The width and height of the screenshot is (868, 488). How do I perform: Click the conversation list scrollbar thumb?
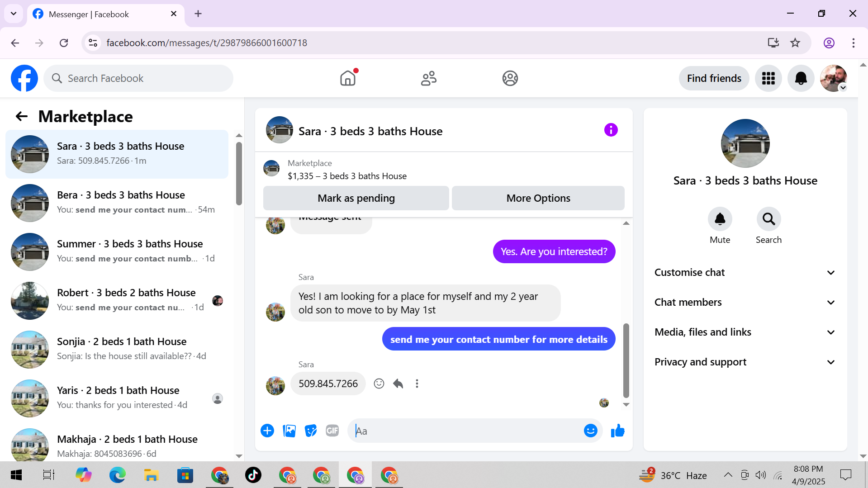tap(239, 174)
